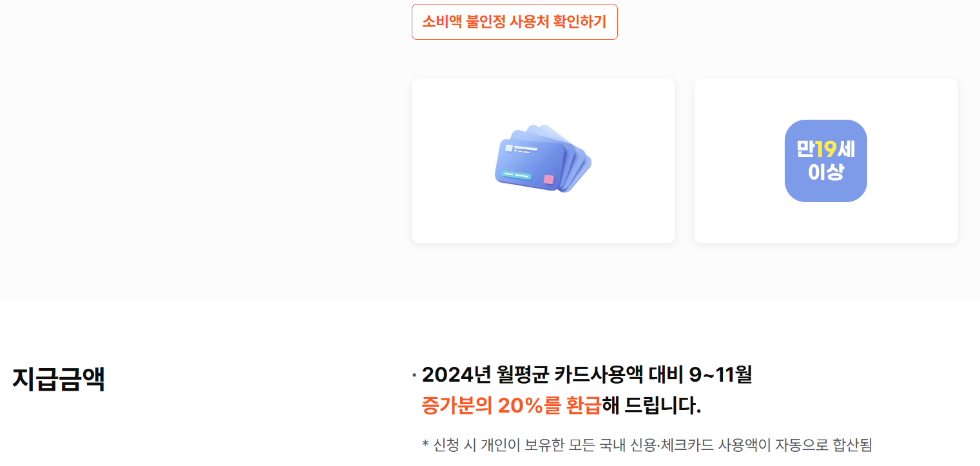Viewport: 980px width, 466px height.
Task: Select the 지급금액 section heading
Action: coord(58,378)
